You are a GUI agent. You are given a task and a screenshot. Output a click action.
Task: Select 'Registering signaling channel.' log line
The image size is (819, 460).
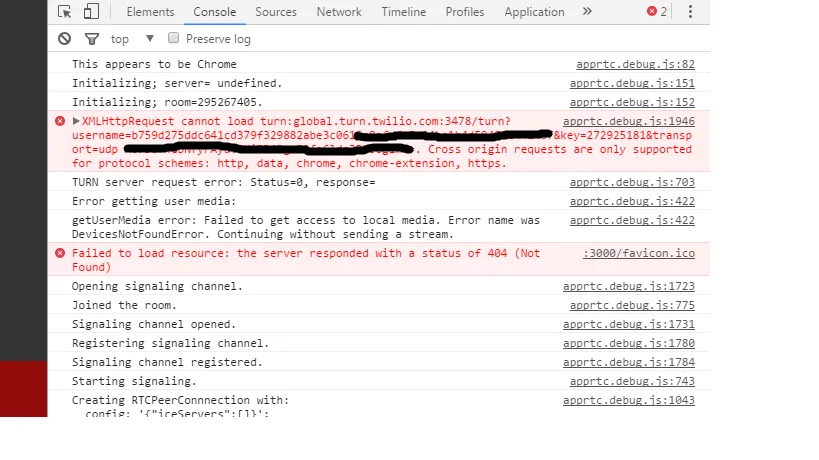coord(170,343)
